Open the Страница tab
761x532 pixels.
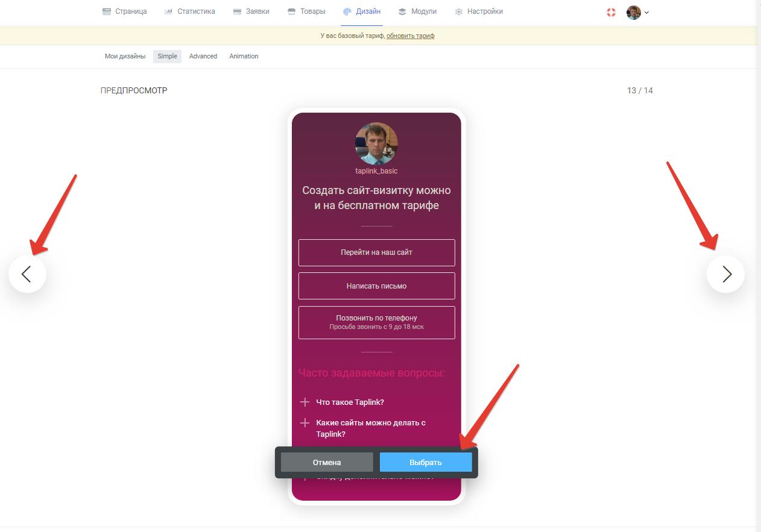click(x=124, y=11)
